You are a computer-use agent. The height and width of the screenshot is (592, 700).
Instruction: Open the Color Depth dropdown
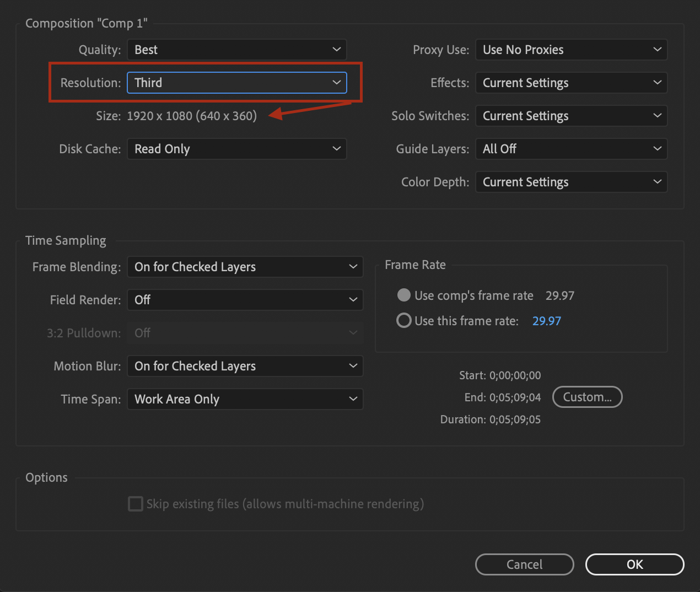pos(571,182)
